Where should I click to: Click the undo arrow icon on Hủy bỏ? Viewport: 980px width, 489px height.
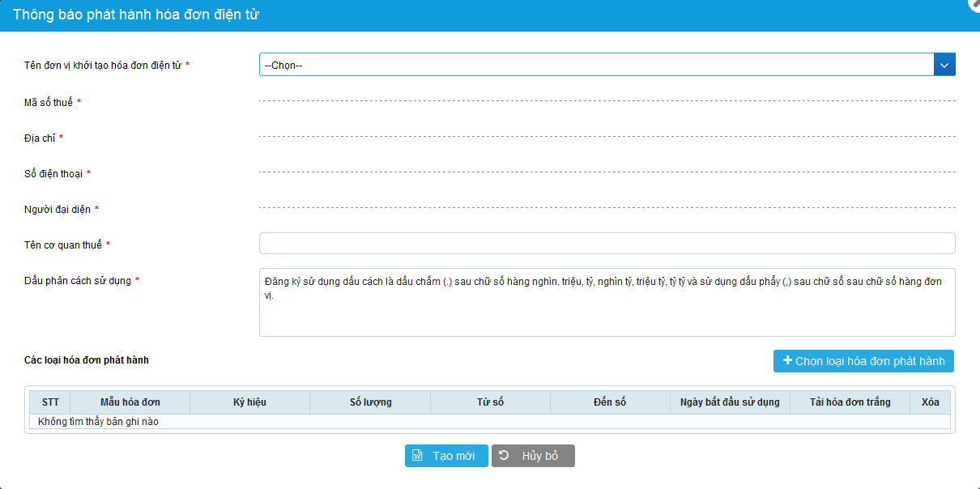[505, 456]
